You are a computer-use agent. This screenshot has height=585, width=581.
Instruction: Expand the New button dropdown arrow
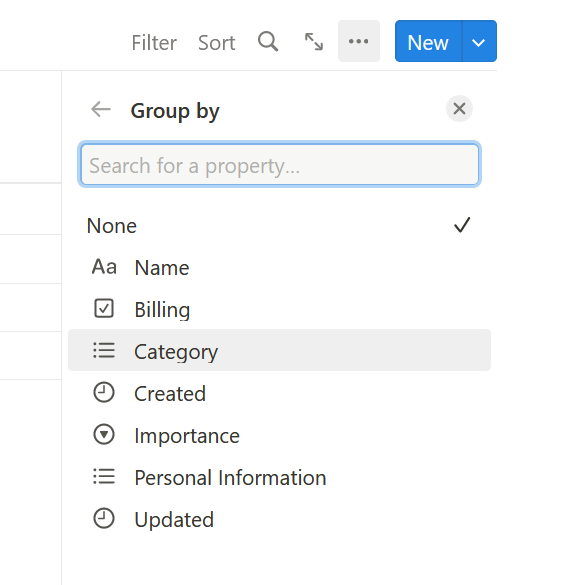[x=479, y=41]
